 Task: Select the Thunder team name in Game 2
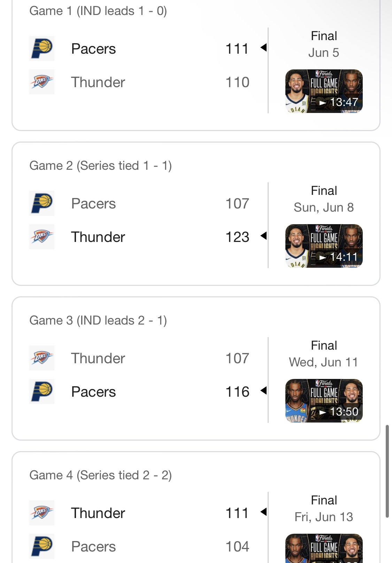98,237
